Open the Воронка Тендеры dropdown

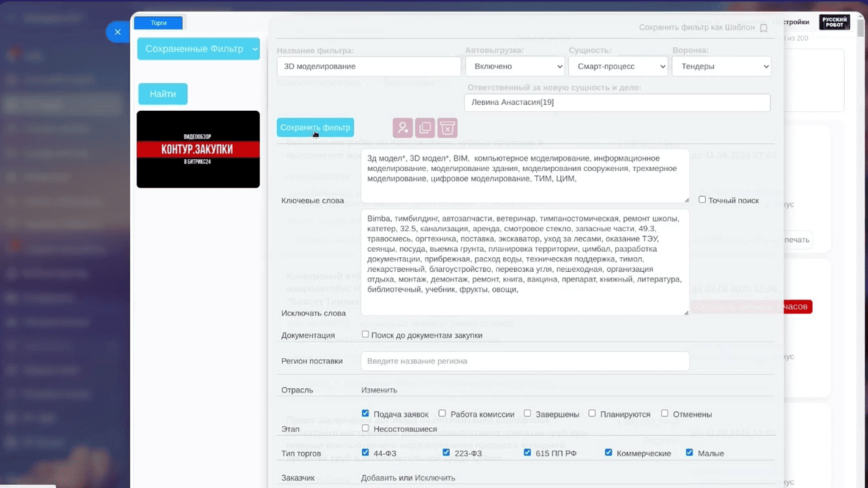721,66
